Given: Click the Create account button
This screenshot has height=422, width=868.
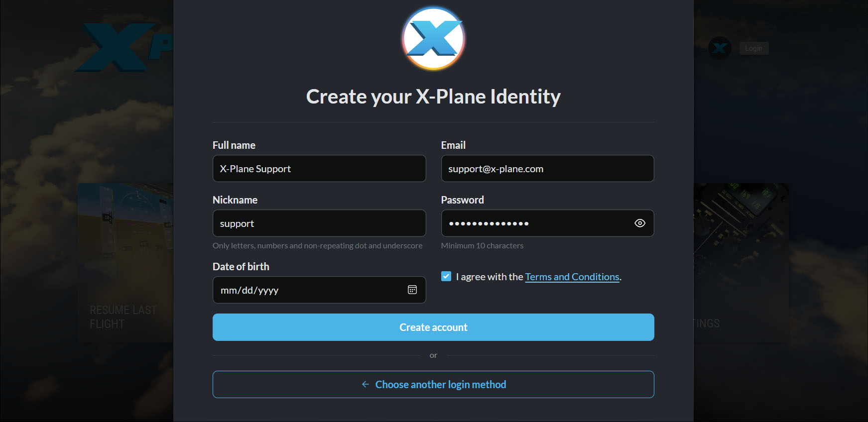Looking at the screenshot, I should click(x=433, y=327).
